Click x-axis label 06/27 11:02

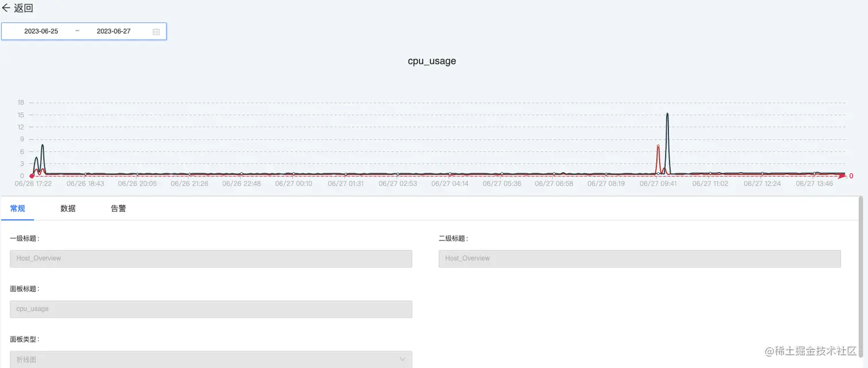tap(710, 184)
